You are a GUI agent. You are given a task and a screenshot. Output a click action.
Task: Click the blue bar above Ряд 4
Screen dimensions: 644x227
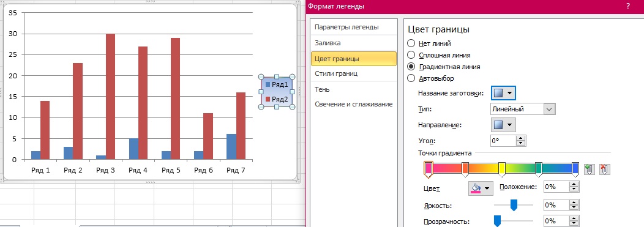pos(133,149)
